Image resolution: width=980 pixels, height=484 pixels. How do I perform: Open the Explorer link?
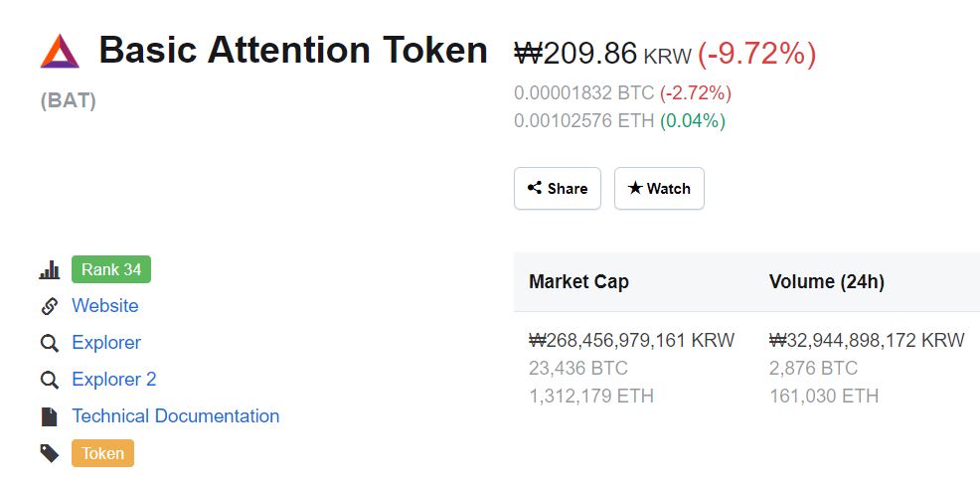point(106,343)
